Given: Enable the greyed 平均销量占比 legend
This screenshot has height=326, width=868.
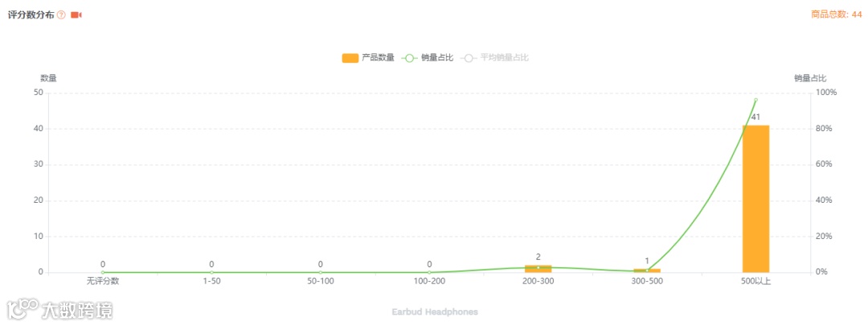Looking at the screenshot, I should [x=493, y=58].
